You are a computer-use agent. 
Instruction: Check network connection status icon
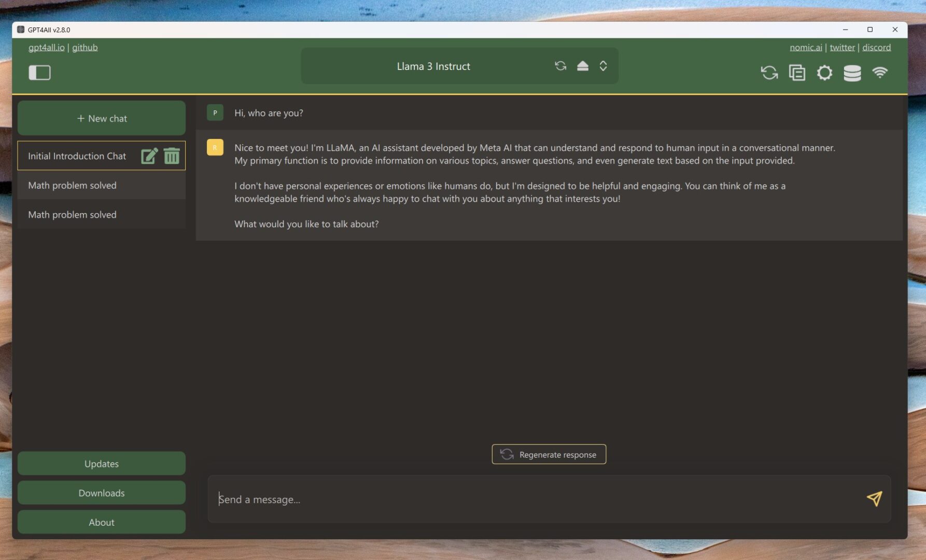coord(880,73)
